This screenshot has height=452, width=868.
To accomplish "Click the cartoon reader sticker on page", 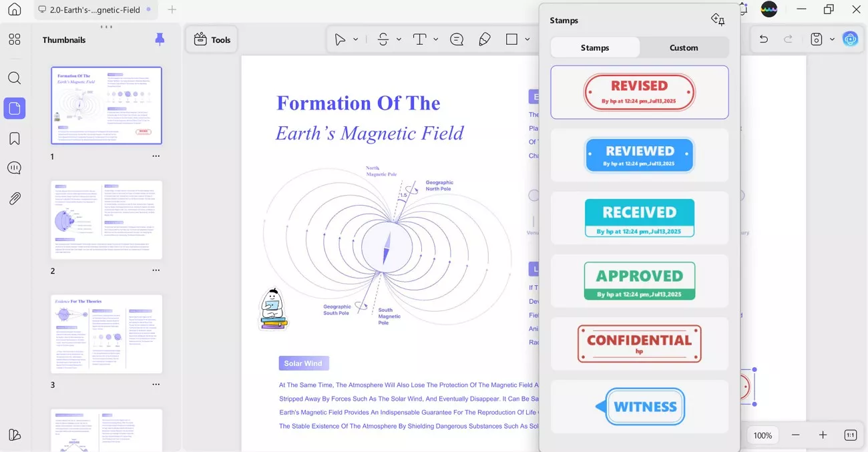I will (x=272, y=309).
